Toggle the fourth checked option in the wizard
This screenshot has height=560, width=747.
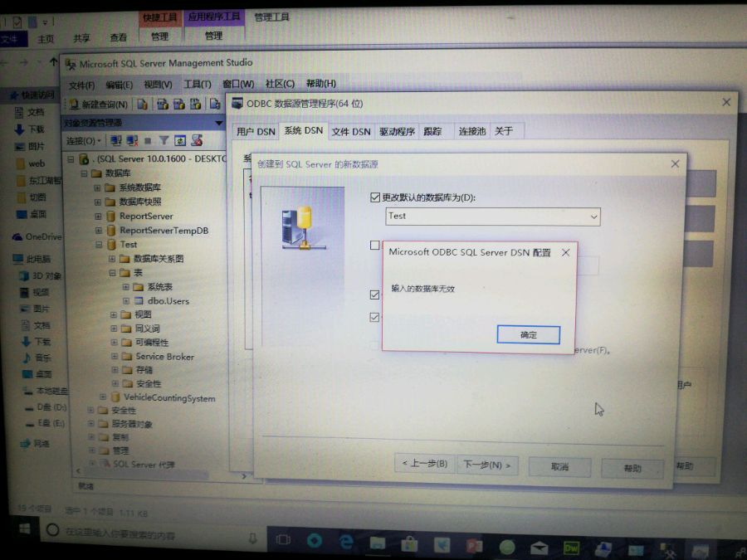[x=374, y=317]
